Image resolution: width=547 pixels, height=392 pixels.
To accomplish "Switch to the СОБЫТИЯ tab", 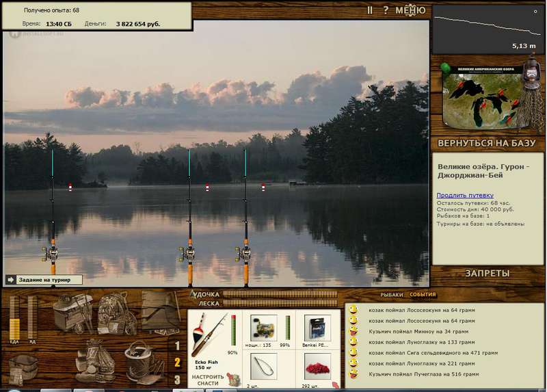I will pyautogui.click(x=423, y=295).
